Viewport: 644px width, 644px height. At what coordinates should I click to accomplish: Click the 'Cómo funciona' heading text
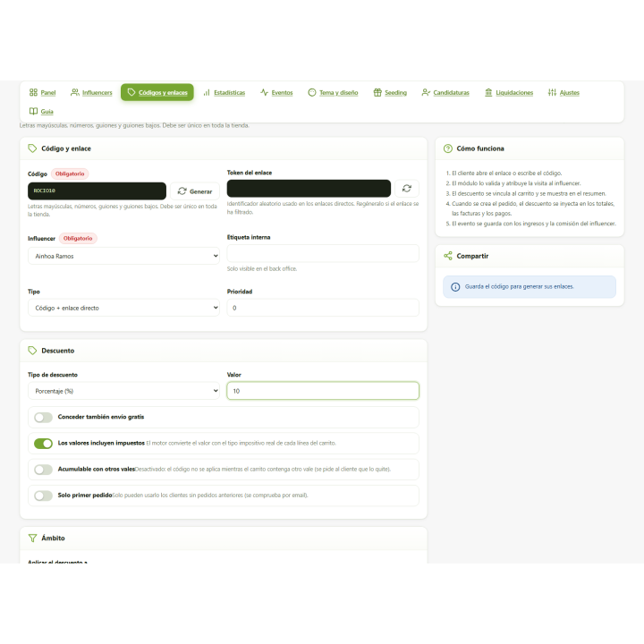coord(480,148)
